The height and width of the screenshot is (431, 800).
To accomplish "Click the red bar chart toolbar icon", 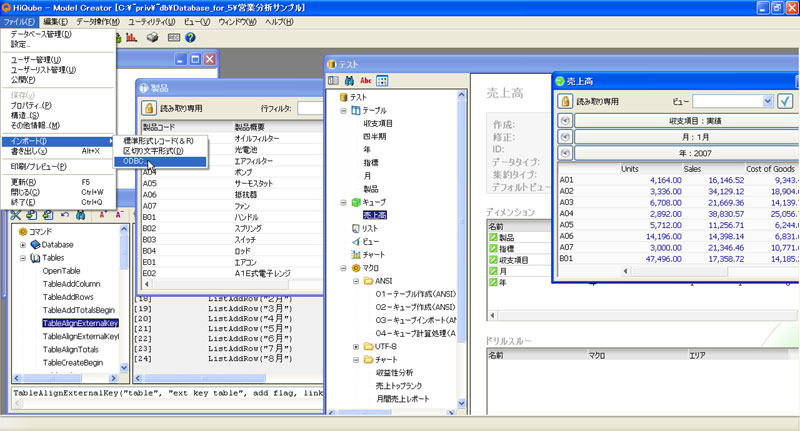I will [x=130, y=37].
